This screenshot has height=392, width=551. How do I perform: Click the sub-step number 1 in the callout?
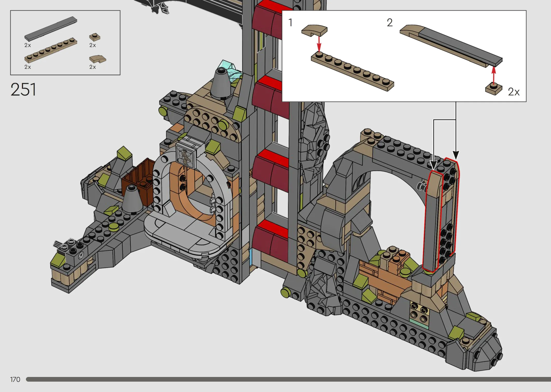[291, 23]
